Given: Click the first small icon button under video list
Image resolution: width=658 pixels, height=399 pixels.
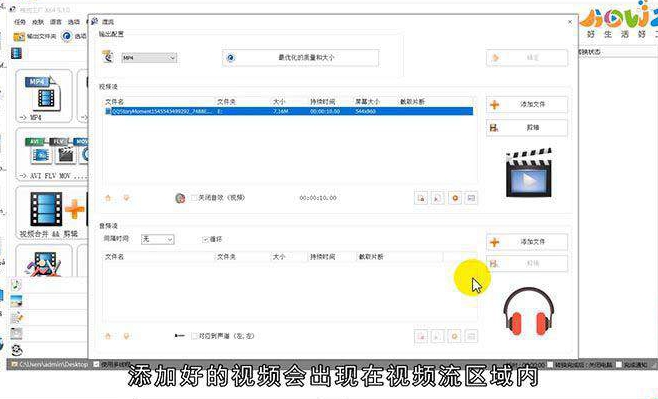Looking at the screenshot, I should click(x=421, y=198).
